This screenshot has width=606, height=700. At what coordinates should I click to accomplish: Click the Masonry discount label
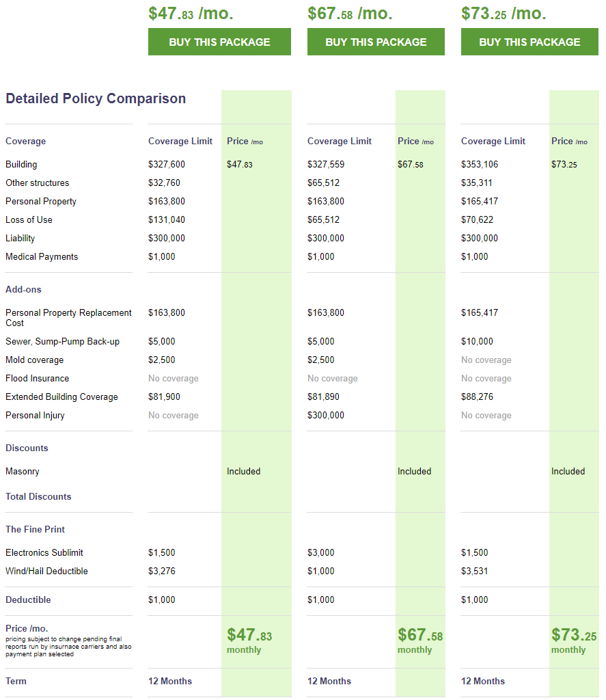click(23, 472)
